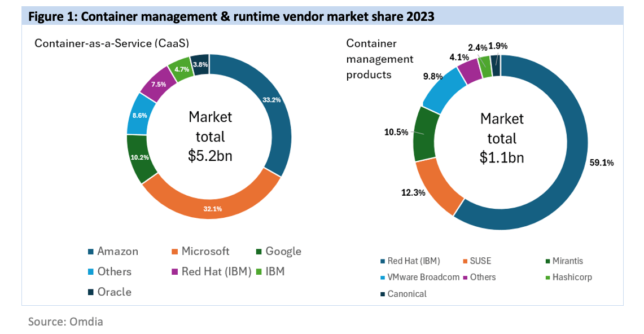
Task: Click the Microsoft legend color square
Action: pyautogui.click(x=174, y=252)
